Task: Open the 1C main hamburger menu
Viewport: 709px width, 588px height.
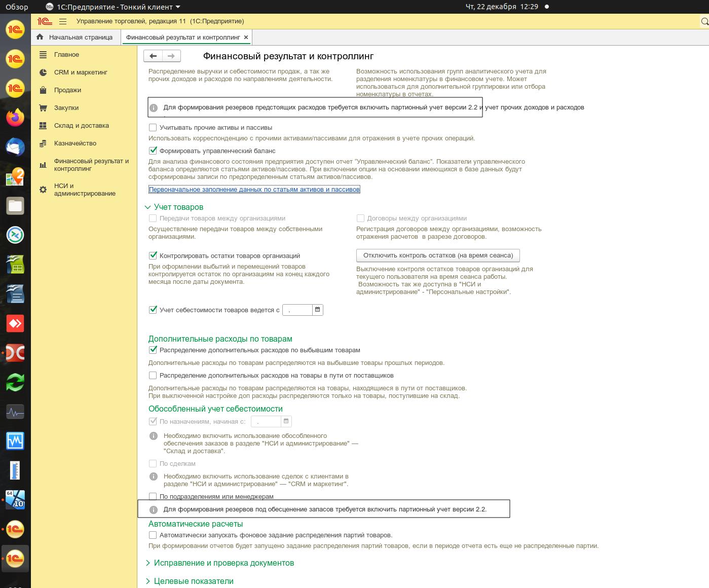Action: coord(63,21)
